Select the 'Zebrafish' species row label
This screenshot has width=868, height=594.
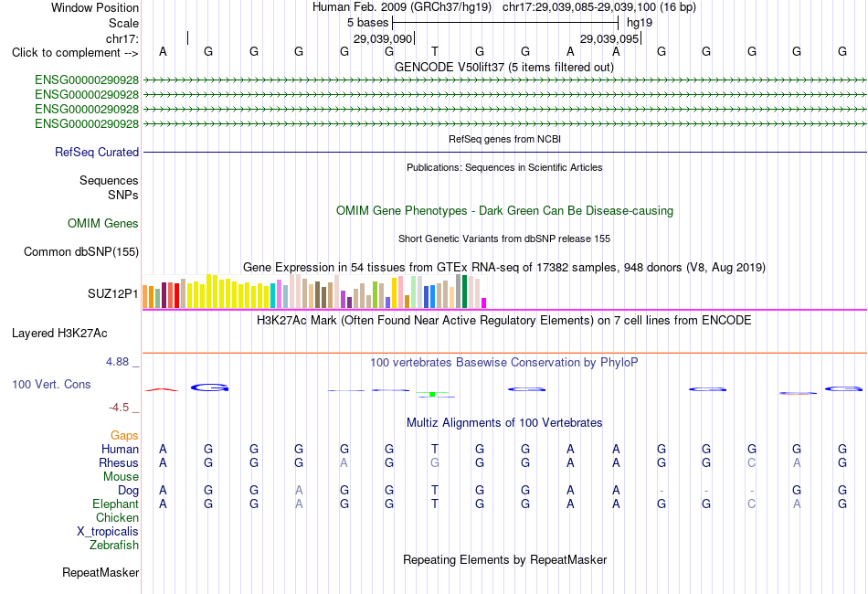114,546
